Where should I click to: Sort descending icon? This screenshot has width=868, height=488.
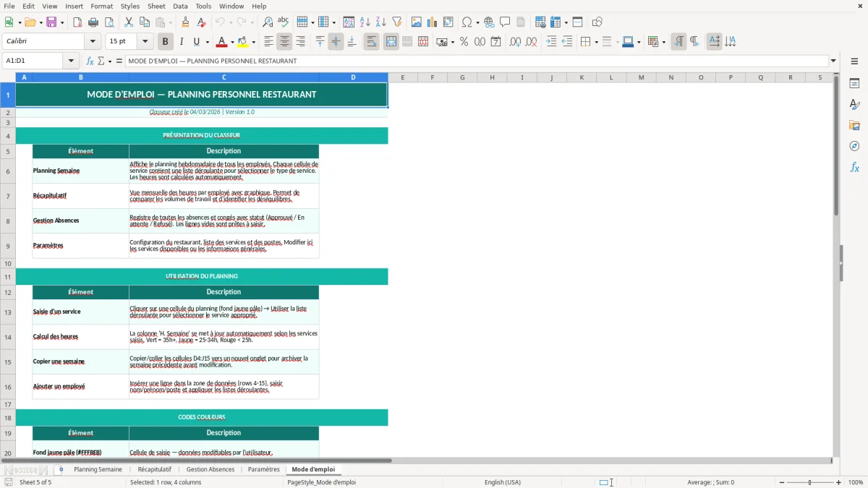pos(381,22)
